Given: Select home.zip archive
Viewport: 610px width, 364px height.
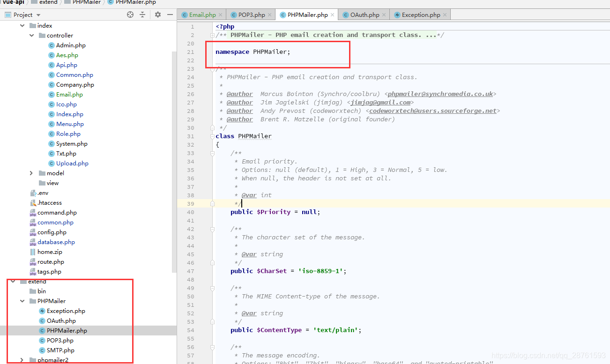Looking at the screenshot, I should pyautogui.click(x=46, y=252).
